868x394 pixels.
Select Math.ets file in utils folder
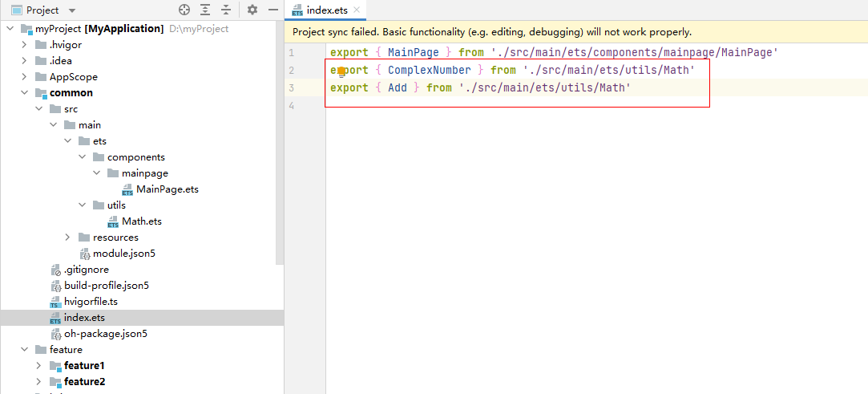(142, 221)
